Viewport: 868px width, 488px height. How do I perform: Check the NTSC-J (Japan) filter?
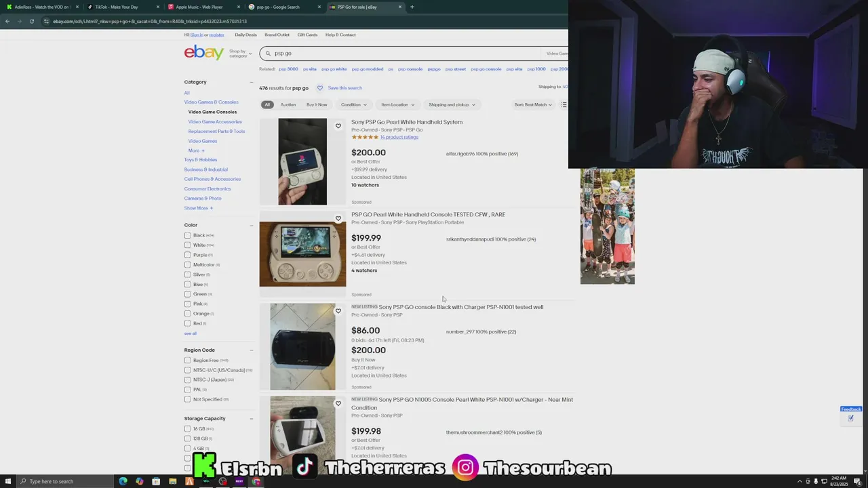[x=187, y=380]
